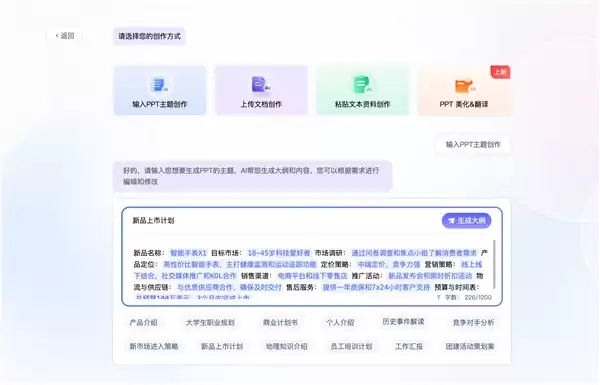Select the 地理知识介绍 topic suggestion
The width and height of the screenshot is (600, 385).
click(287, 346)
